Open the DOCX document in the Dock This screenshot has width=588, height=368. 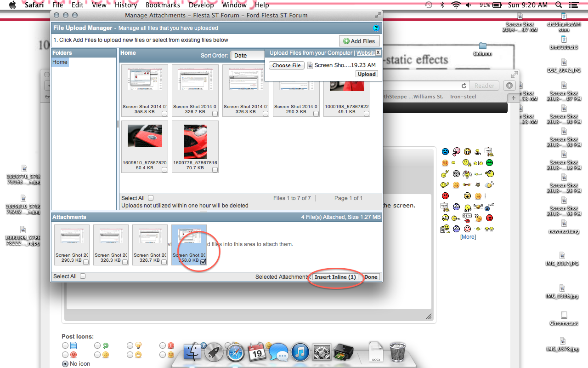click(376, 352)
